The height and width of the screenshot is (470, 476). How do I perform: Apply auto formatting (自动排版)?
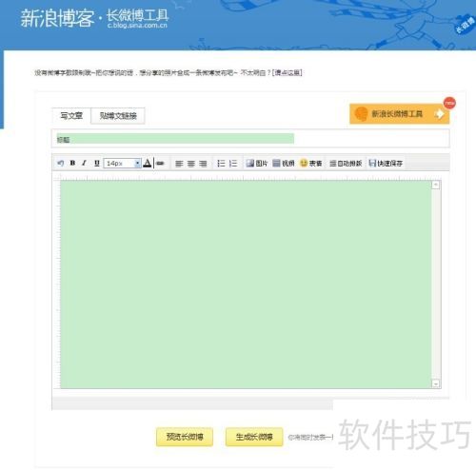(x=346, y=164)
